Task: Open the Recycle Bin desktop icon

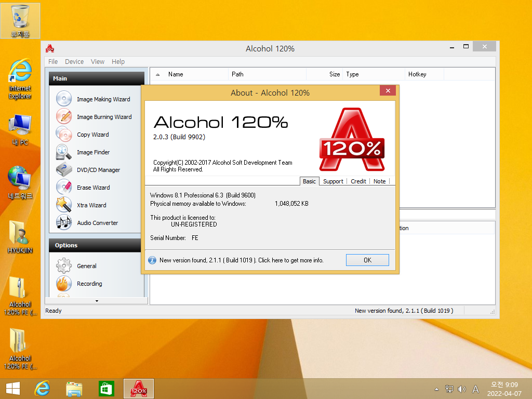Action: [x=20, y=20]
